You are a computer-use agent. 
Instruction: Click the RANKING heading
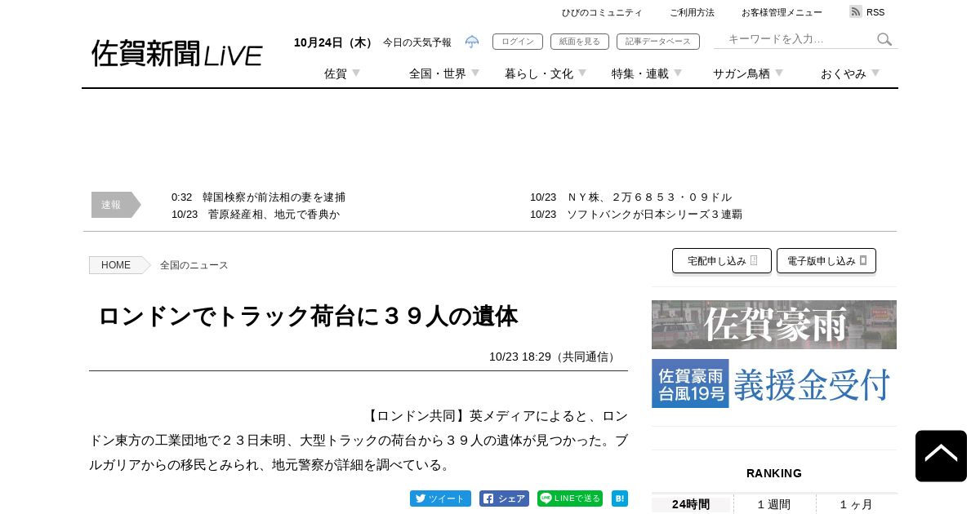pos(774,473)
